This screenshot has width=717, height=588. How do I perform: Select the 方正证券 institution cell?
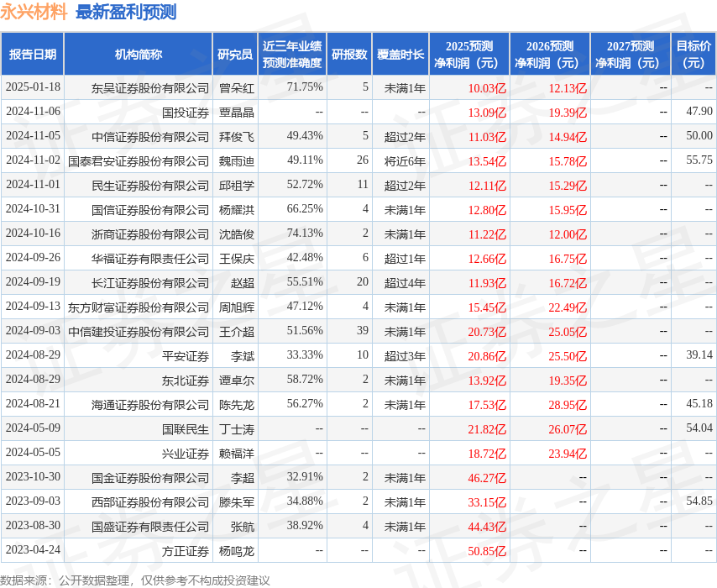(x=186, y=550)
